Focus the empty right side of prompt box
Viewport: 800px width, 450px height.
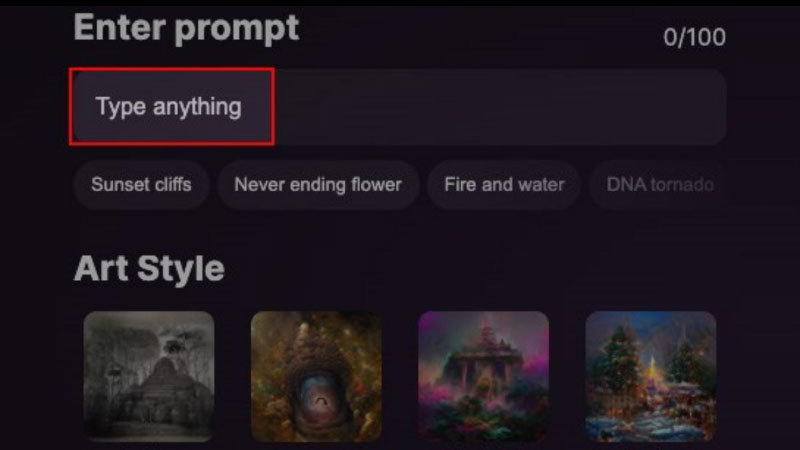click(x=500, y=107)
